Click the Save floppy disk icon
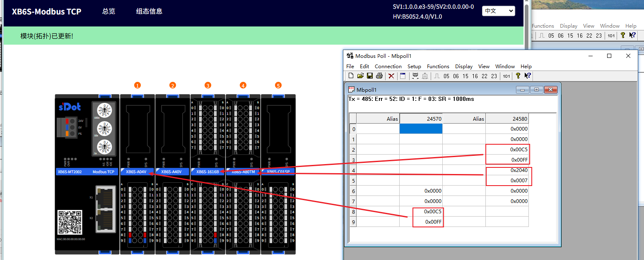The height and width of the screenshot is (260, 644). (369, 76)
